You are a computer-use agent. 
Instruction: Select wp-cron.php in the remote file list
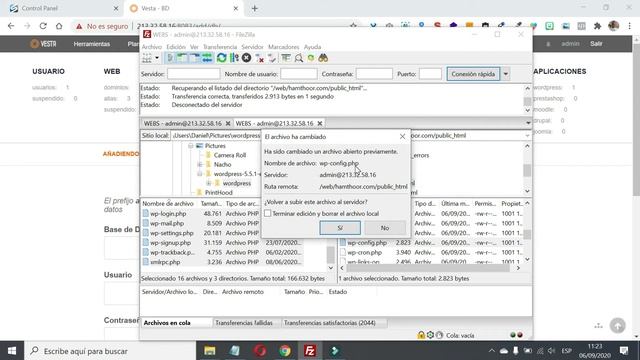tap(364, 253)
